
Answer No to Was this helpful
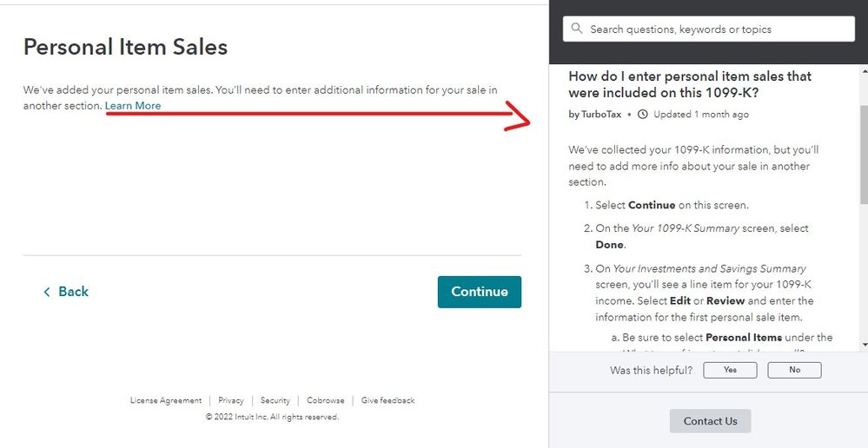coord(795,370)
